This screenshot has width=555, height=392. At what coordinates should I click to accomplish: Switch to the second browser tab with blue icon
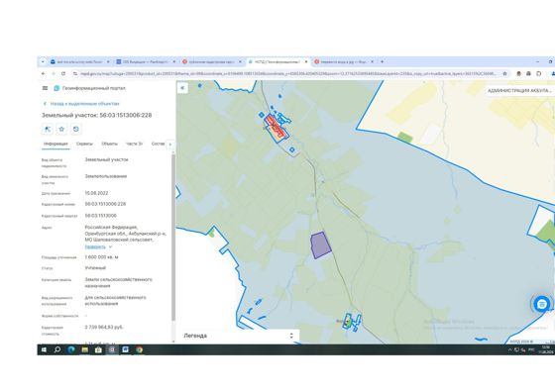tap(146, 61)
